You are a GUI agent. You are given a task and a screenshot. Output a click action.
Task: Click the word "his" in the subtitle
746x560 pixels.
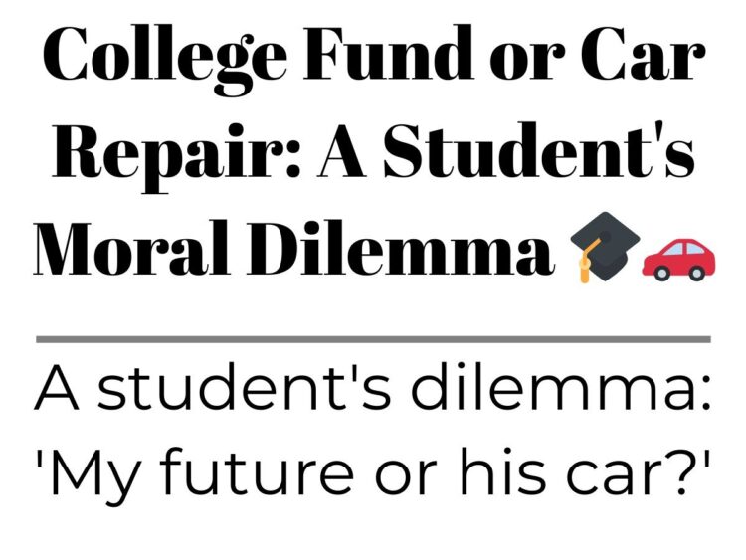[x=504, y=471]
